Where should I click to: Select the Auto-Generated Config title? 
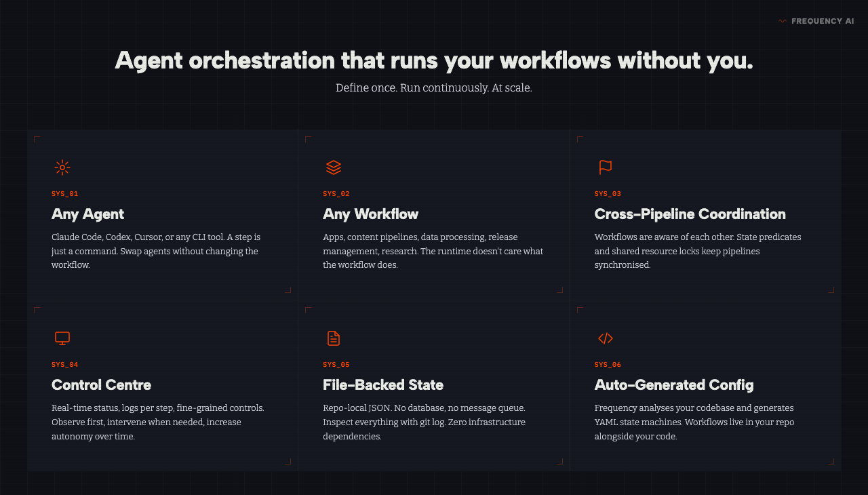pos(674,384)
